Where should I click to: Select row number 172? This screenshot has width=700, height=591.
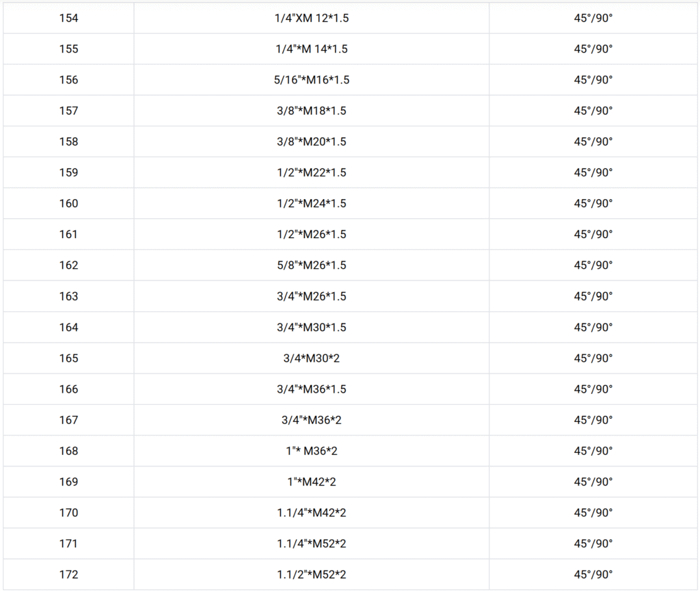point(68,575)
